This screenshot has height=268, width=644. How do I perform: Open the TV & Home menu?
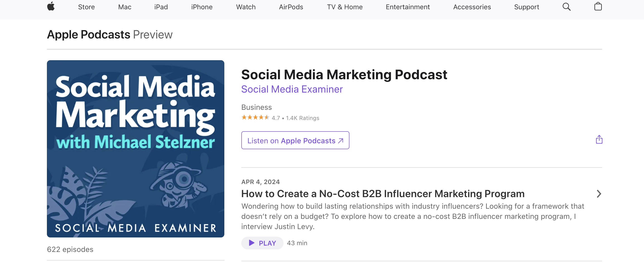click(344, 7)
